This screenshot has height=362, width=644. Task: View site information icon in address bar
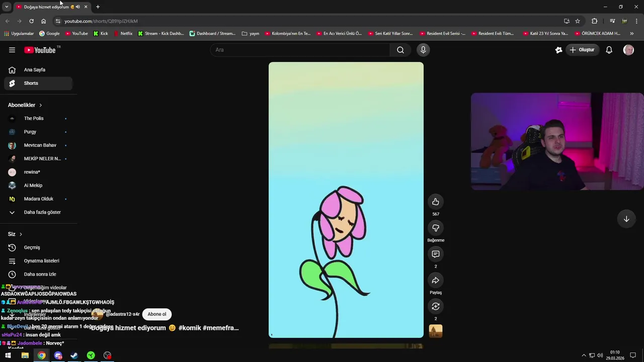(58, 21)
